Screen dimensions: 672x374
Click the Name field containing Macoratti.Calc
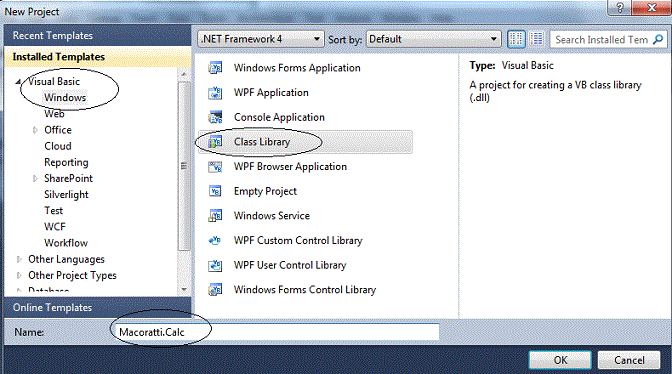(x=277, y=332)
